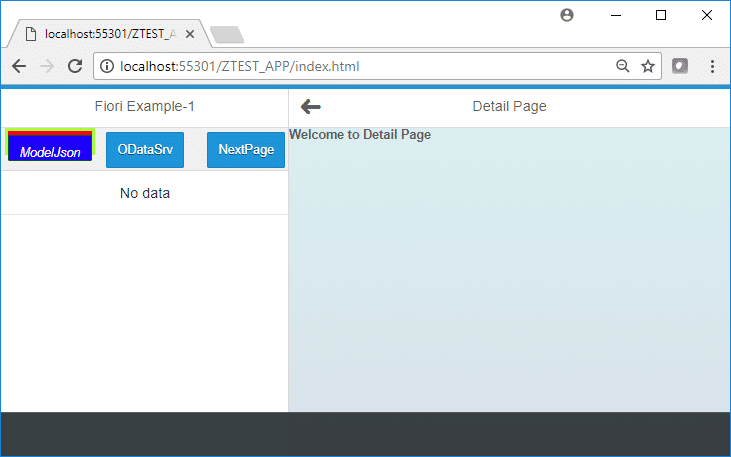Go to NextPage in master panel
Screen dimensions: 731x457
pos(246,150)
